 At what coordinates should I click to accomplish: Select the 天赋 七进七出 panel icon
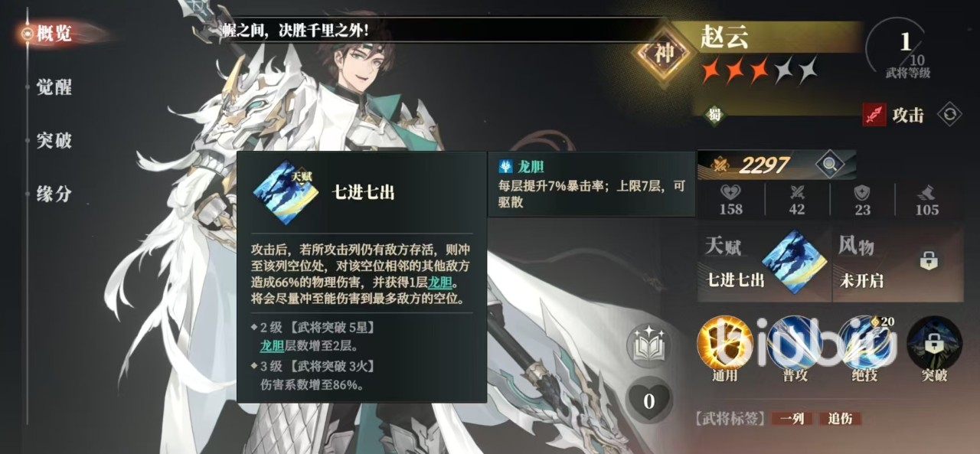click(x=795, y=262)
